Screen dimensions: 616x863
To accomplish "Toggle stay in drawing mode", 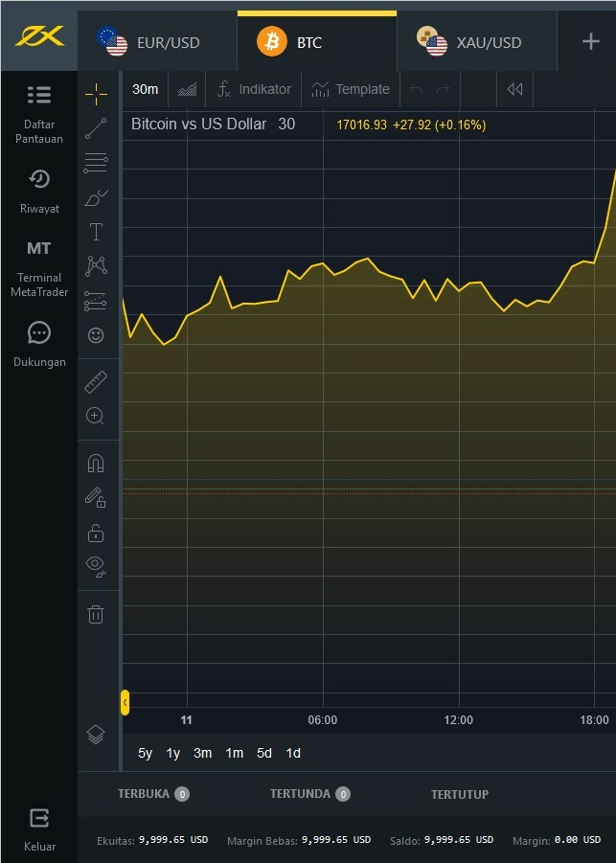I will [x=96, y=497].
